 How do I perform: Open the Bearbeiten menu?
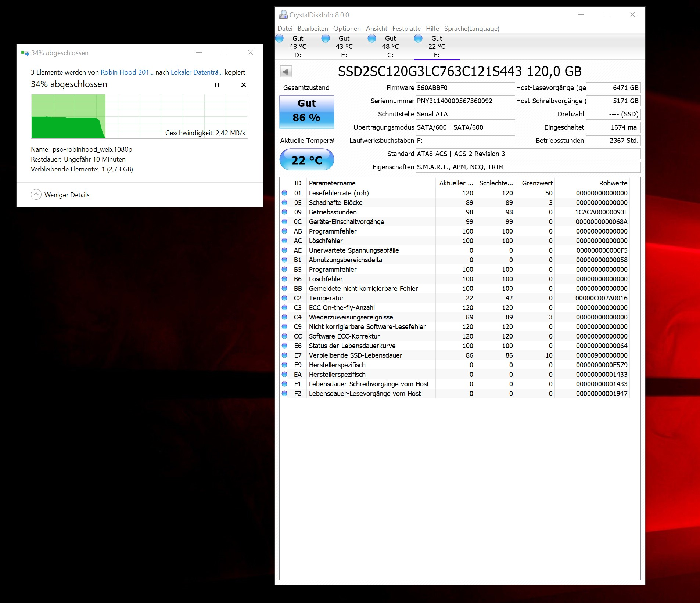313,29
